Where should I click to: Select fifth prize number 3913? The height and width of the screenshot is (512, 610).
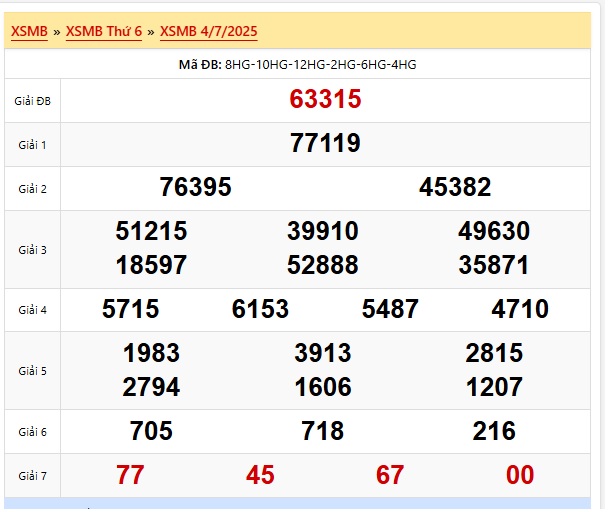323,353
